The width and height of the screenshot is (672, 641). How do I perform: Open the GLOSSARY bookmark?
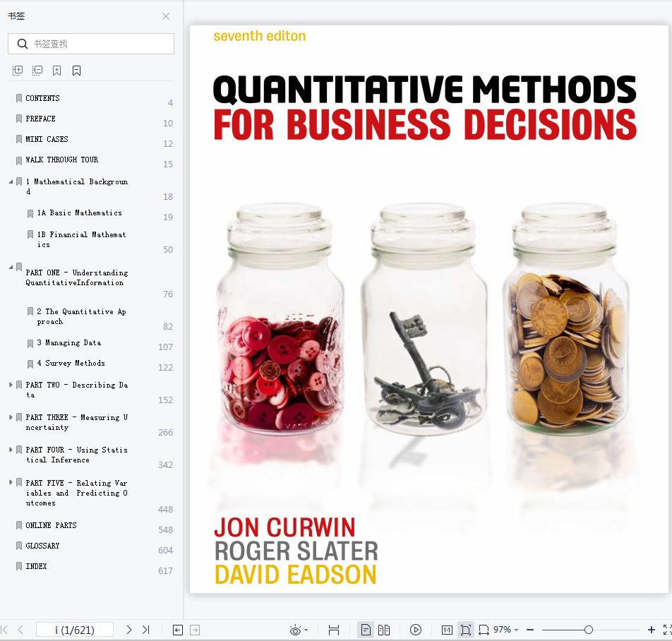coord(42,546)
